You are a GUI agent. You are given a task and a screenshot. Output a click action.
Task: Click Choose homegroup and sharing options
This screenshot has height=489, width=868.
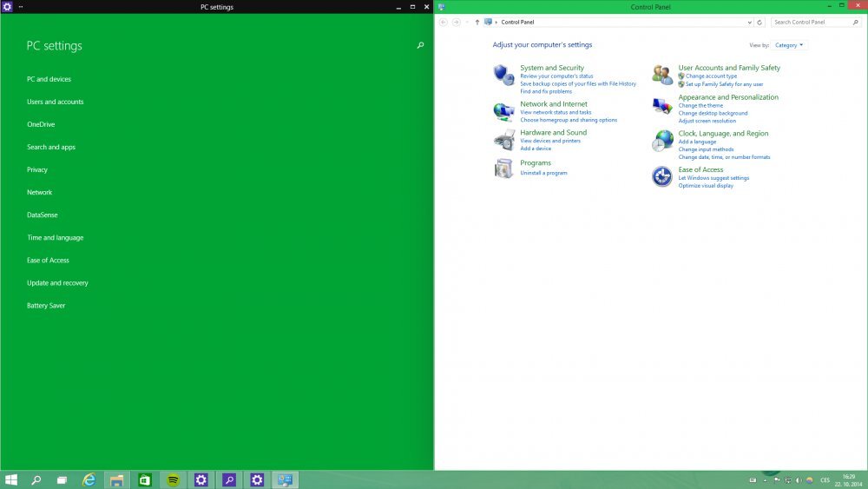[x=569, y=120]
